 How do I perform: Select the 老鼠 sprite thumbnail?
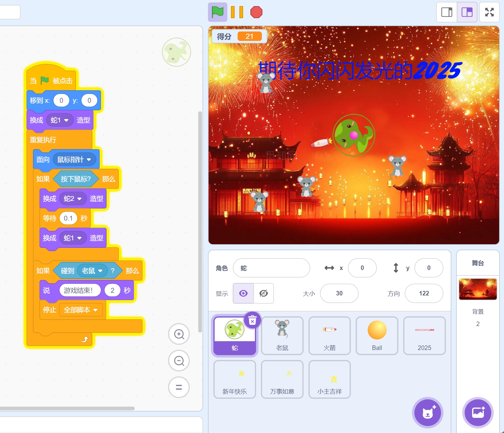pos(282,335)
